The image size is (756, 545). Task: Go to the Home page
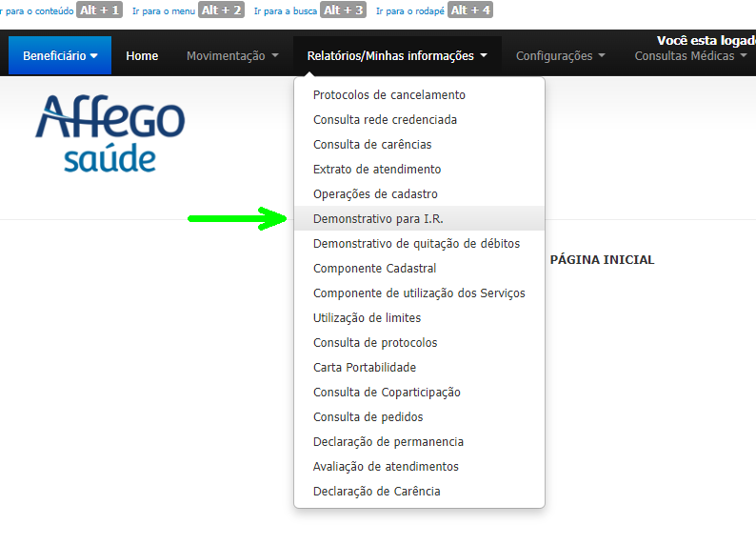(142, 56)
